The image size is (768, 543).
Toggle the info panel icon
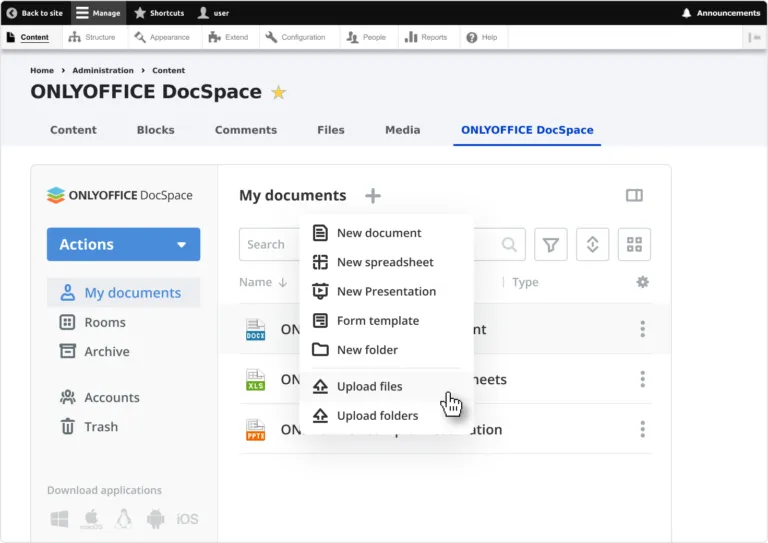point(634,195)
